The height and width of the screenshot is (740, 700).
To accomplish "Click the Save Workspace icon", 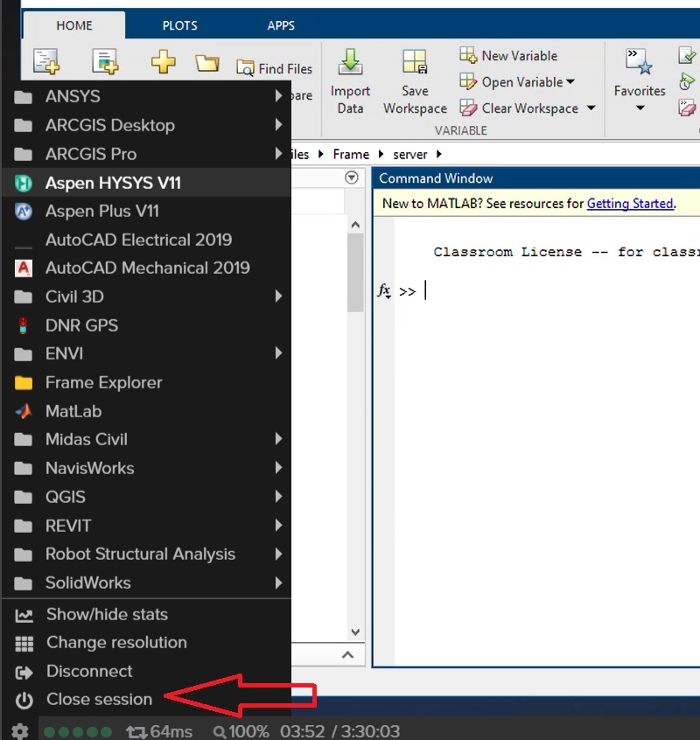I will [x=415, y=63].
